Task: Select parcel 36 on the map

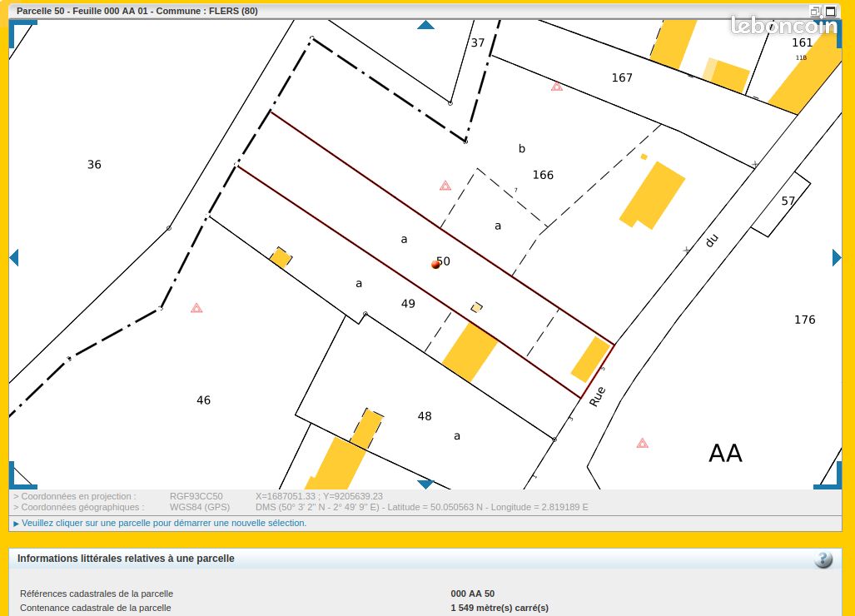Action: point(94,165)
